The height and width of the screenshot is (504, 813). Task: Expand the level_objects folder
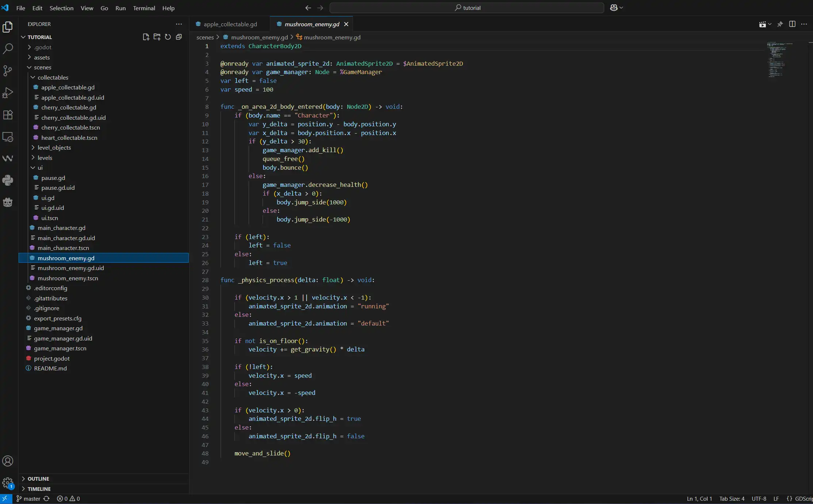pyautogui.click(x=54, y=147)
